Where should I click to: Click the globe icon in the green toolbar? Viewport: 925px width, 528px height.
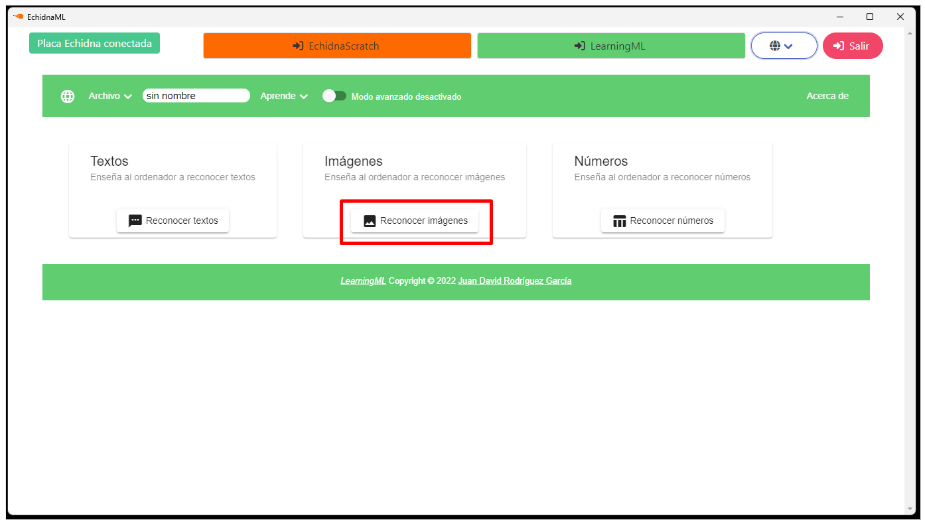[x=68, y=96]
